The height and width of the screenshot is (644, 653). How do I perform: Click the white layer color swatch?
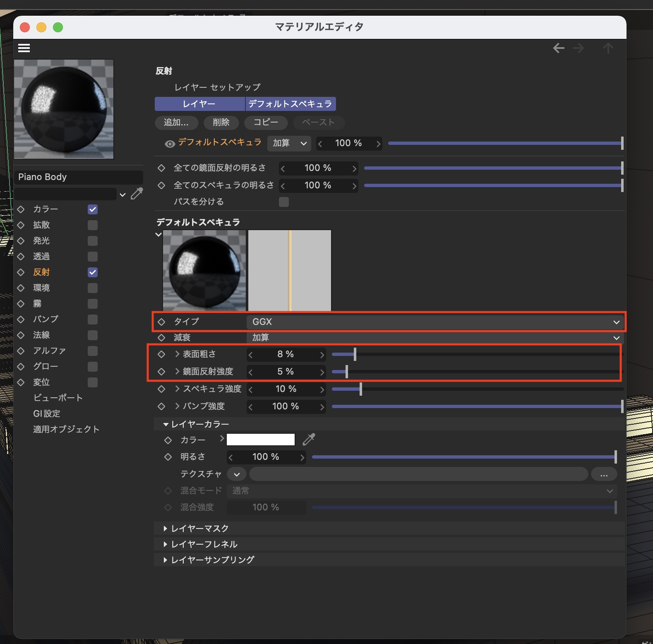pos(261,440)
